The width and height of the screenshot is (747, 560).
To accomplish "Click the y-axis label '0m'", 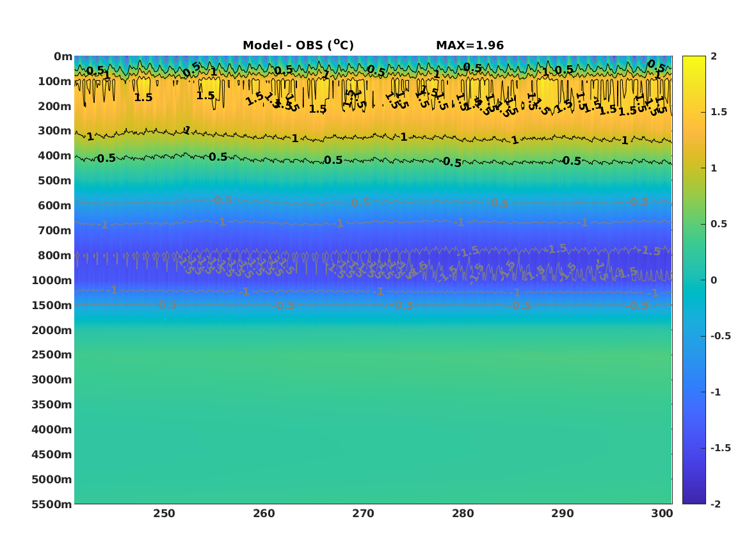I will pyautogui.click(x=63, y=57).
